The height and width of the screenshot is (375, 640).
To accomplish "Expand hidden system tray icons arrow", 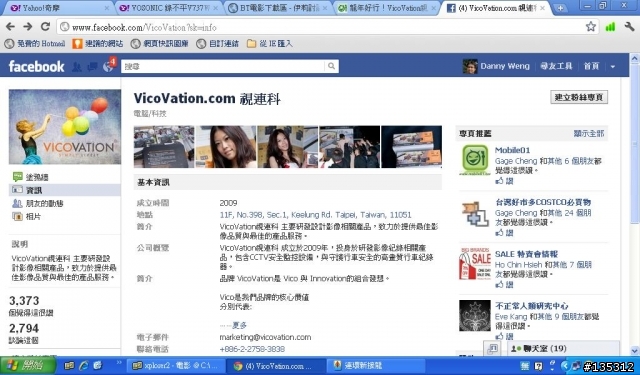I will tap(565, 366).
